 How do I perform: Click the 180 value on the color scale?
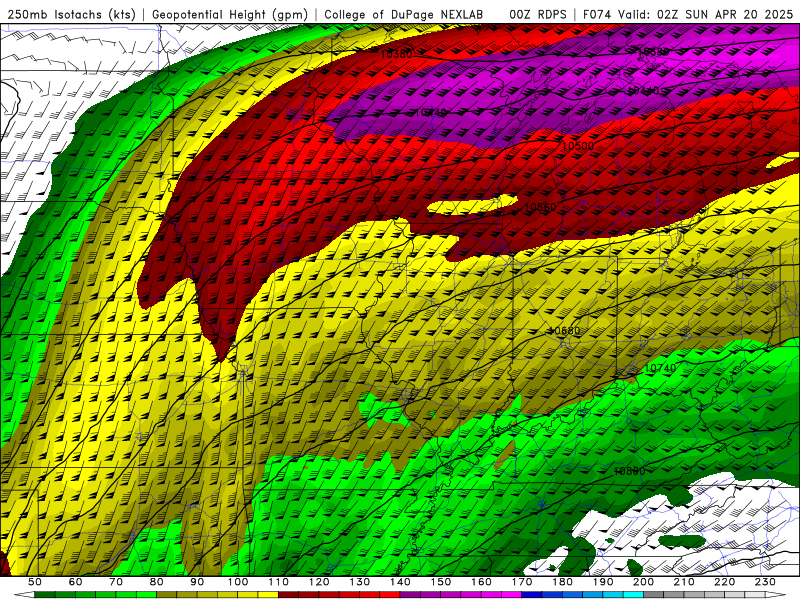click(562, 582)
